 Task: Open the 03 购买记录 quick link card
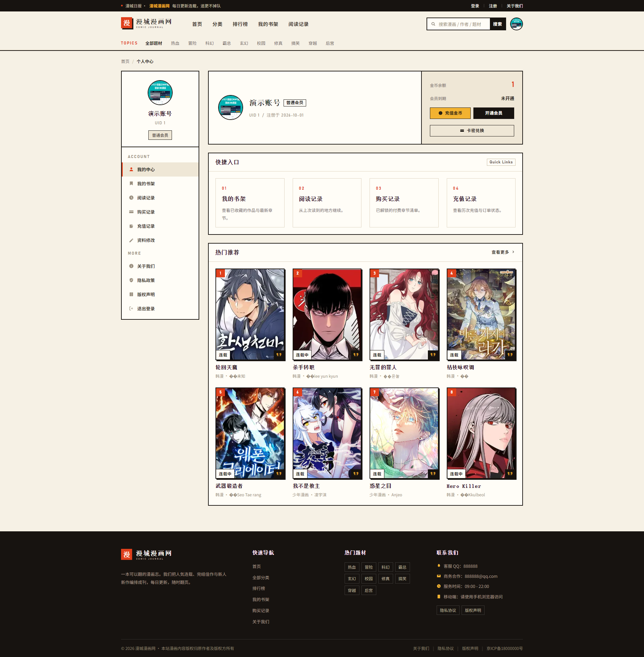pyautogui.click(x=404, y=203)
